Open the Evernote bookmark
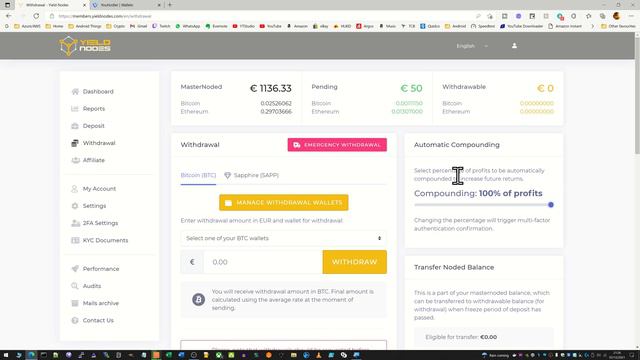This screenshot has width=640, height=360. point(216,26)
